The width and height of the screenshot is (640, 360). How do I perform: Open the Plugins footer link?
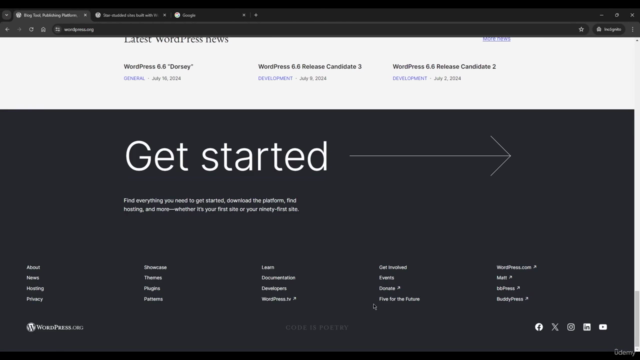click(x=152, y=288)
